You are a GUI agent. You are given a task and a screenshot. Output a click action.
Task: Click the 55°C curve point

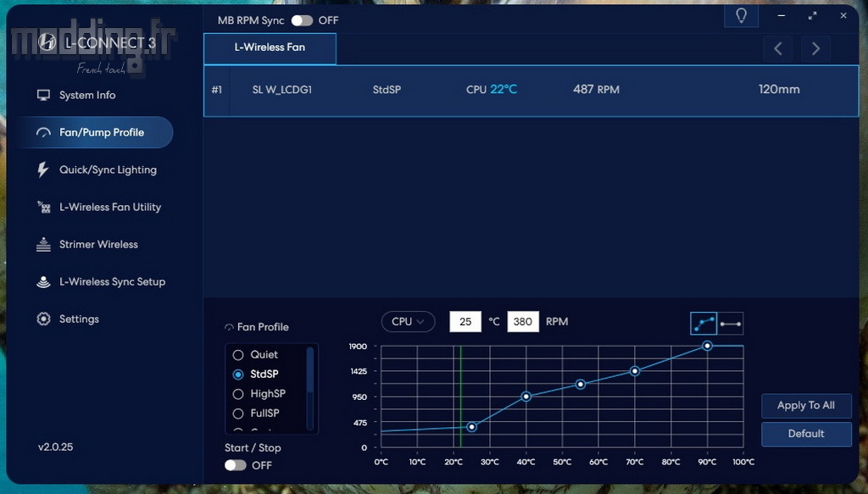click(580, 385)
